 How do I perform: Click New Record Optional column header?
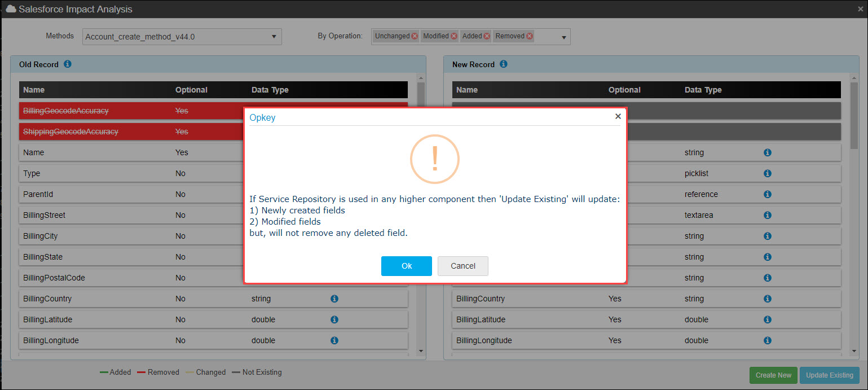(624, 90)
